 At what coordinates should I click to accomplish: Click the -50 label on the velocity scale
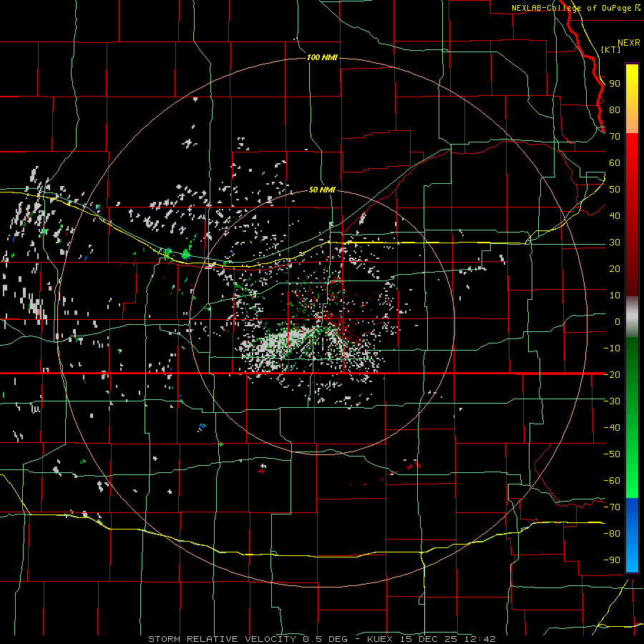(612, 454)
